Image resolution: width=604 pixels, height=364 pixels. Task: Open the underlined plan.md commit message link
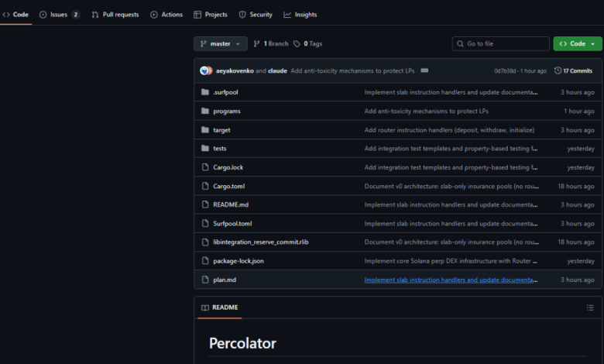pos(450,280)
